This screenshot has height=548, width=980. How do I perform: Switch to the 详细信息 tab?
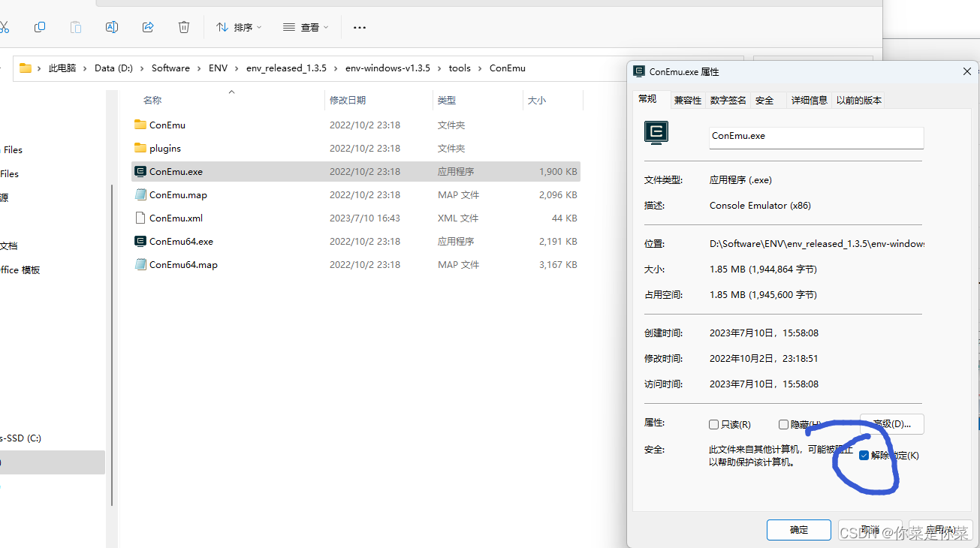[x=810, y=100]
